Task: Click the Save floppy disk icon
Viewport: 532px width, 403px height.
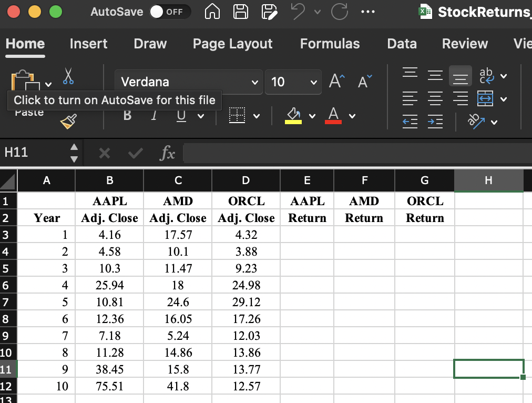Action: pyautogui.click(x=241, y=12)
